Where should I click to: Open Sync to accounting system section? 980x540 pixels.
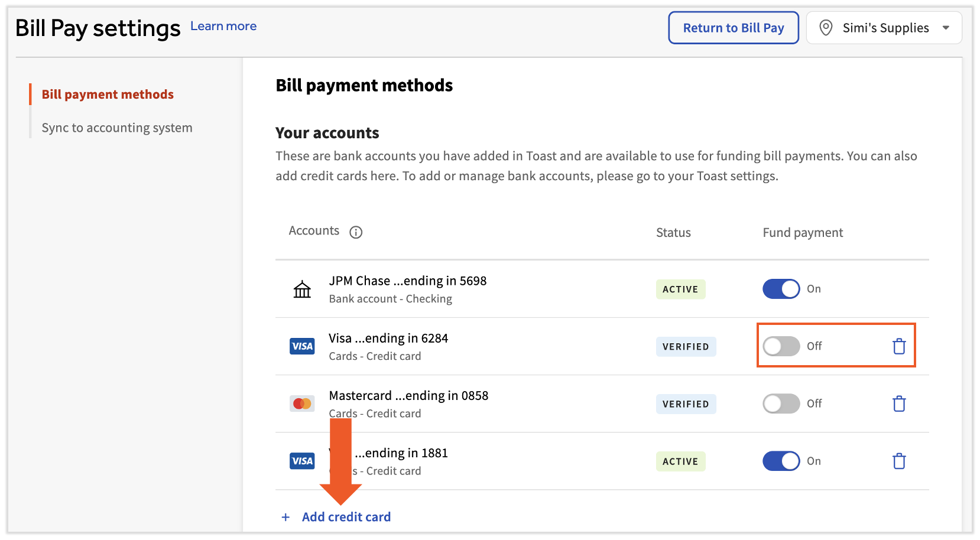117,128
